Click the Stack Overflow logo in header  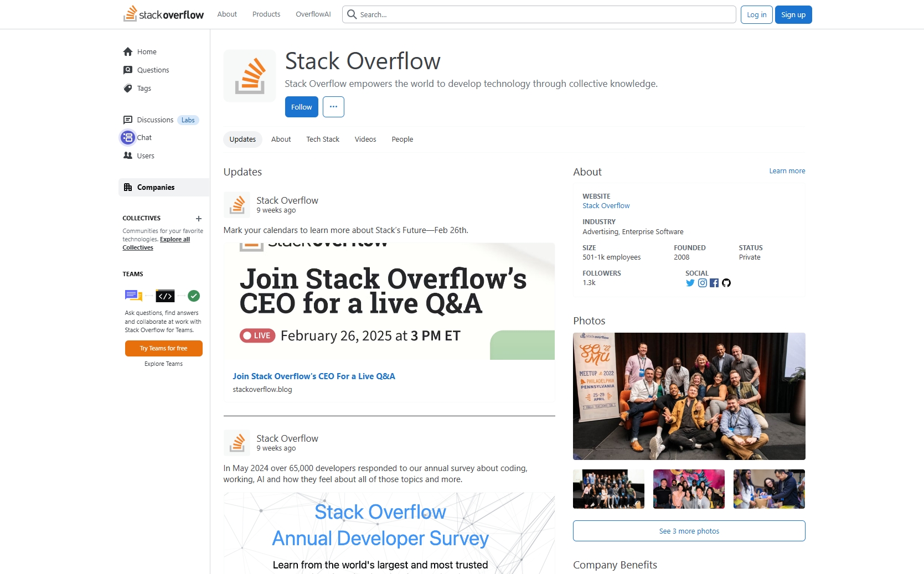[x=163, y=14]
